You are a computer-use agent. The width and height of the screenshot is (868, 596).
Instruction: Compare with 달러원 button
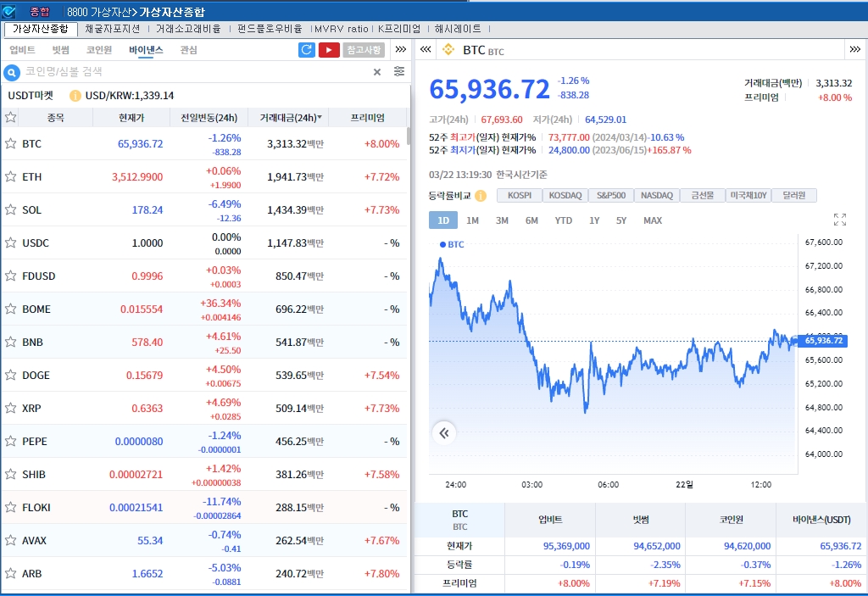point(793,196)
